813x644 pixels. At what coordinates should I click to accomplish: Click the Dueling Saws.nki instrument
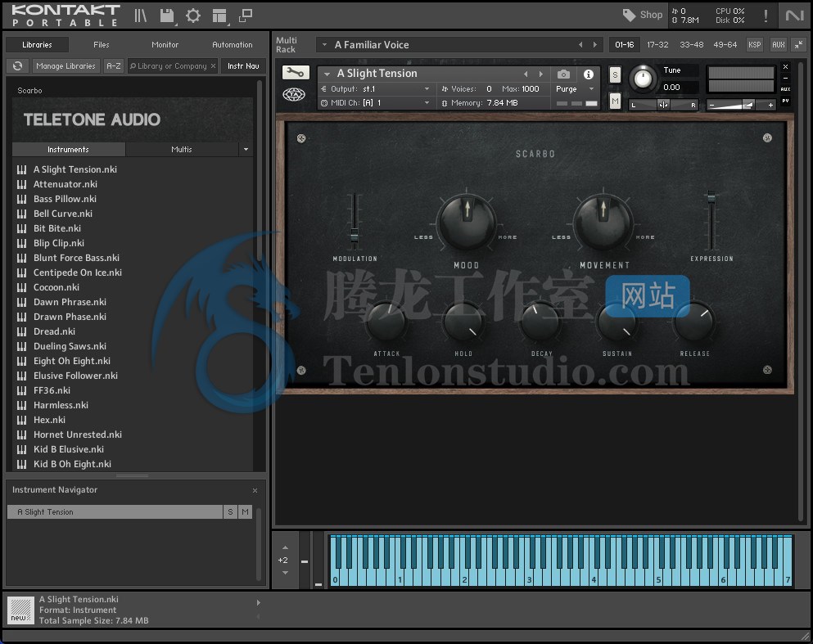tap(70, 346)
